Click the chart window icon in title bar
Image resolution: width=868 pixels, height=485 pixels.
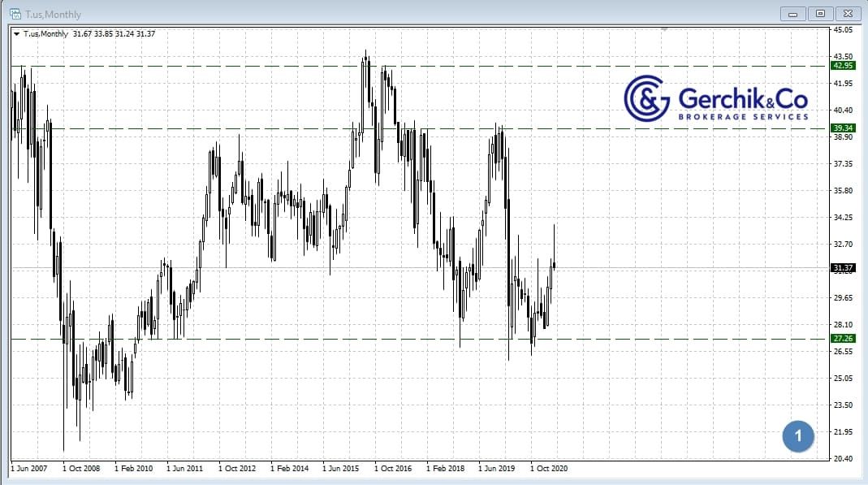(15, 14)
